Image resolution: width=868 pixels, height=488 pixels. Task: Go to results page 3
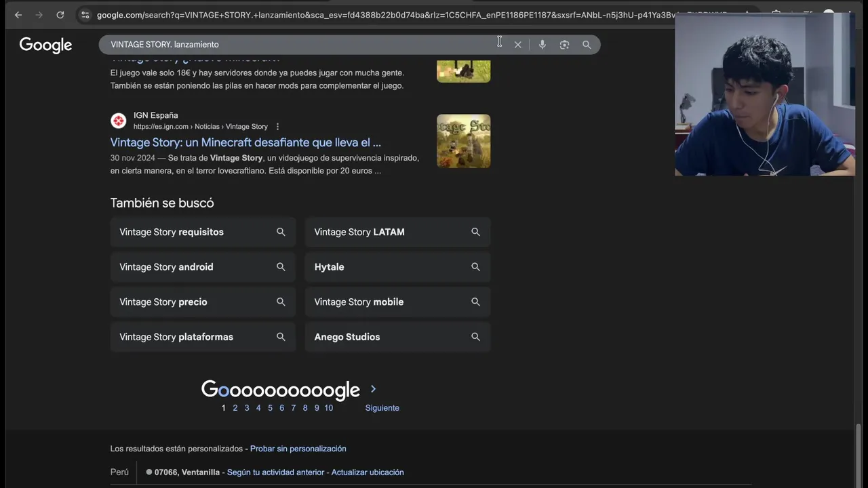[247, 408]
